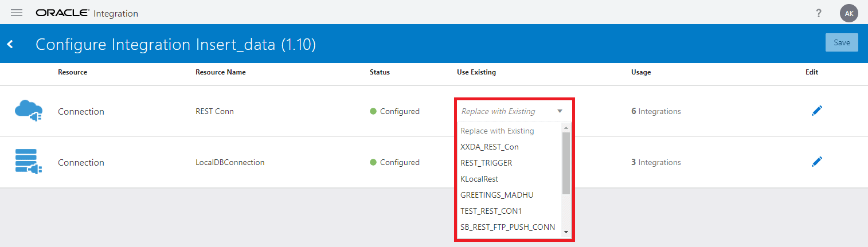Click the Resource column header
This screenshot has width=868, height=247.
click(x=72, y=72)
